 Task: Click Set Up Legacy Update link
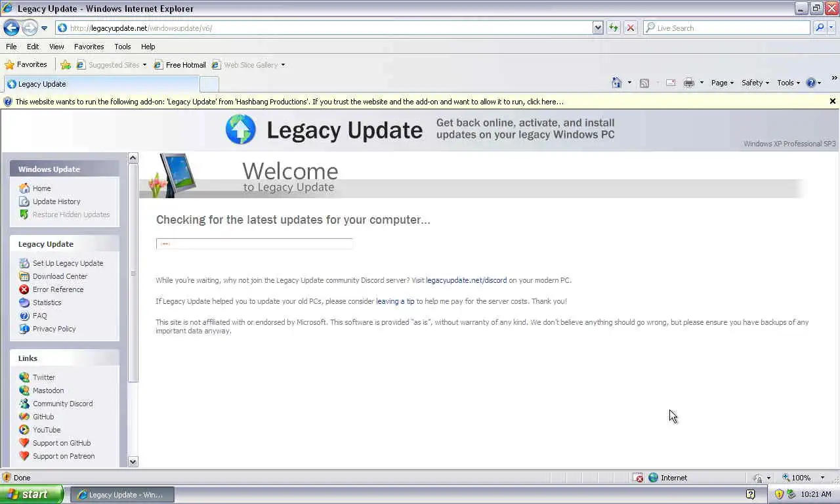pyautogui.click(x=68, y=263)
